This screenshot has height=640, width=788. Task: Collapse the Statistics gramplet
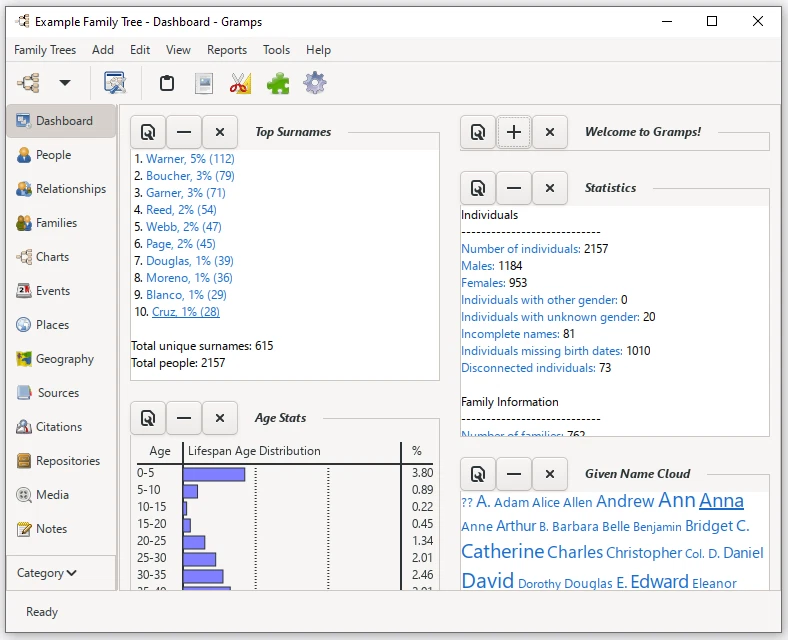514,188
